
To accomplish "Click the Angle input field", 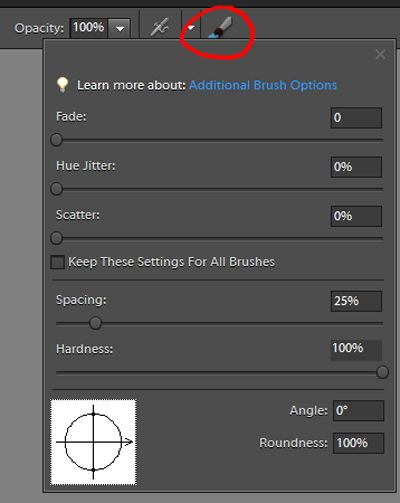I will tap(358, 411).
